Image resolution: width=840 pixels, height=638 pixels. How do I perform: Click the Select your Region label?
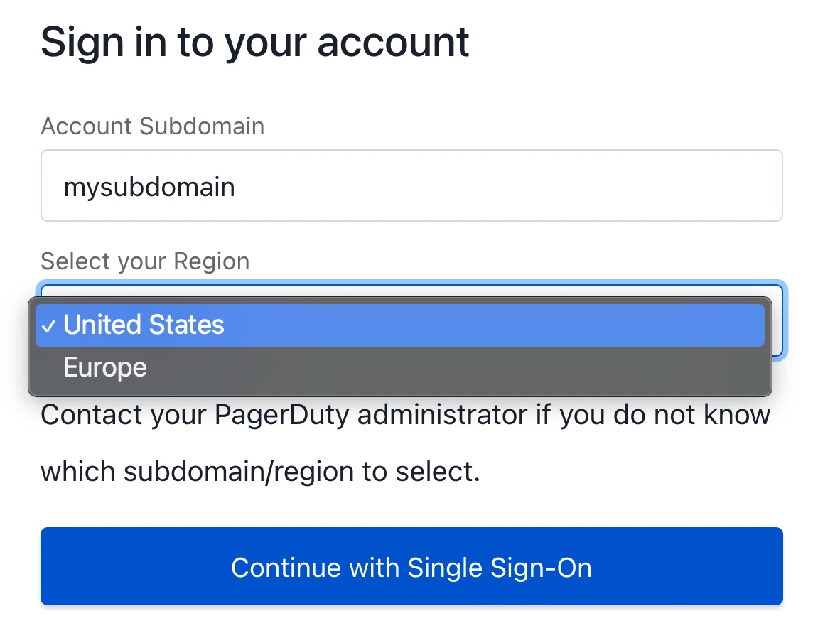point(145,261)
